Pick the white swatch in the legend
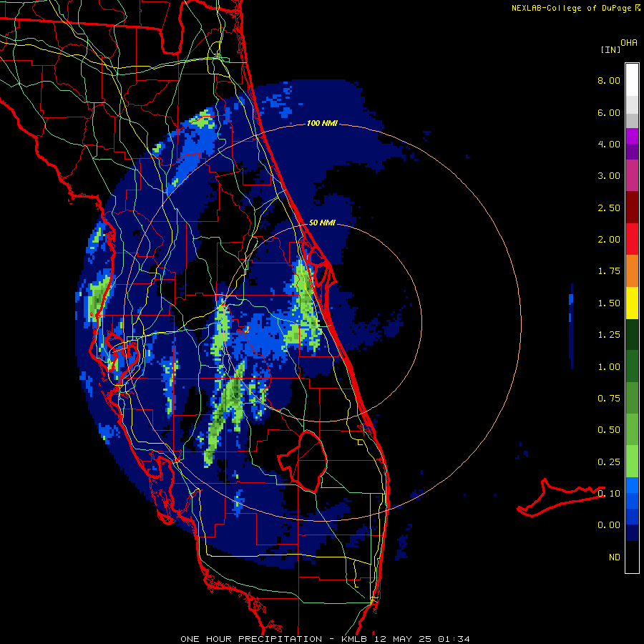Screen dimensions: 644x644 [x=632, y=80]
